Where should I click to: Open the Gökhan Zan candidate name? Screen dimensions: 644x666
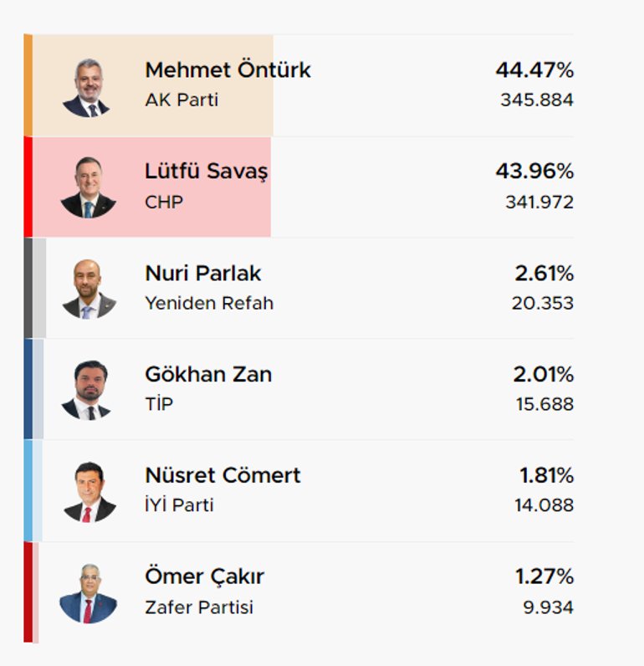(208, 374)
